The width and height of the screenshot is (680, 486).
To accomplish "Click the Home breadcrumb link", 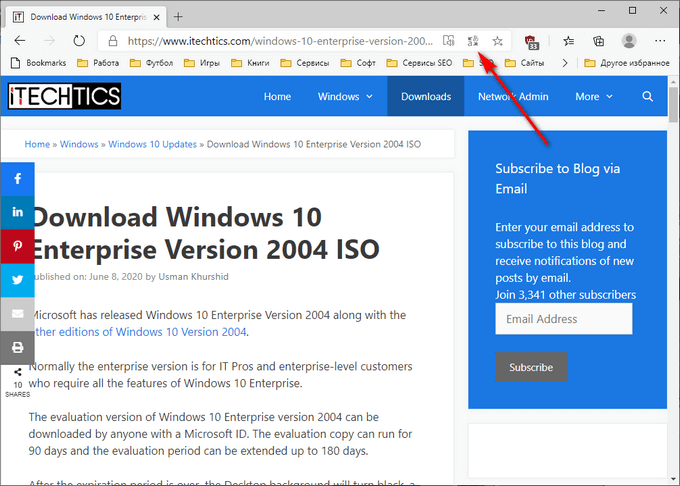I will [37, 144].
